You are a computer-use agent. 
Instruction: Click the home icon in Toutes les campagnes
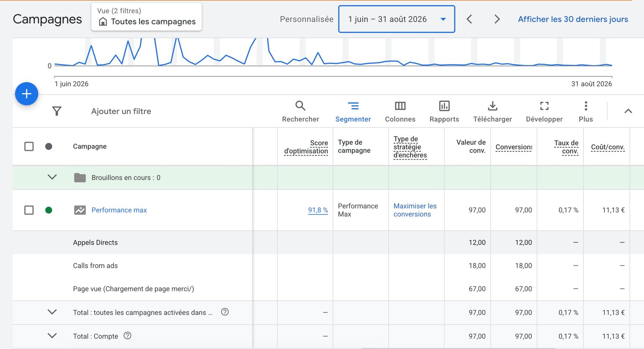click(x=103, y=22)
